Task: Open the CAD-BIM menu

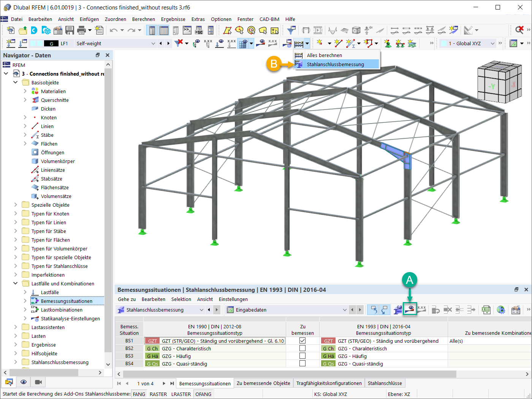Action: point(269,19)
